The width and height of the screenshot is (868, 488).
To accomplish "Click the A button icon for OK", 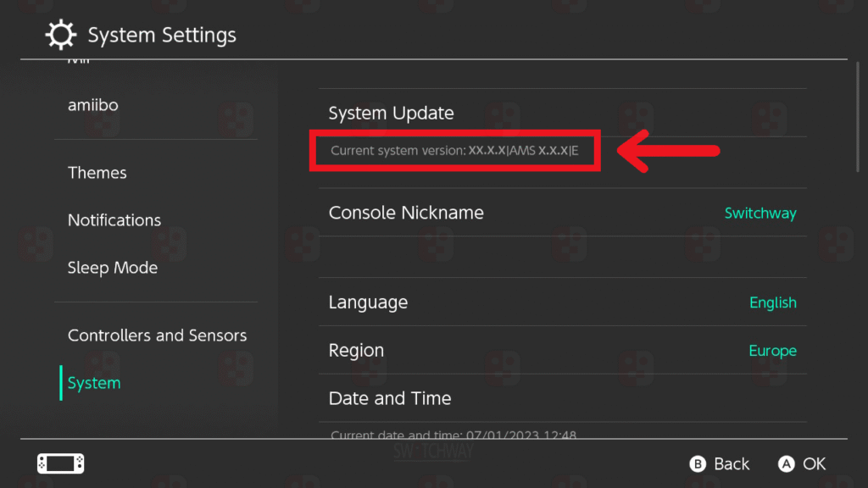I will (786, 463).
